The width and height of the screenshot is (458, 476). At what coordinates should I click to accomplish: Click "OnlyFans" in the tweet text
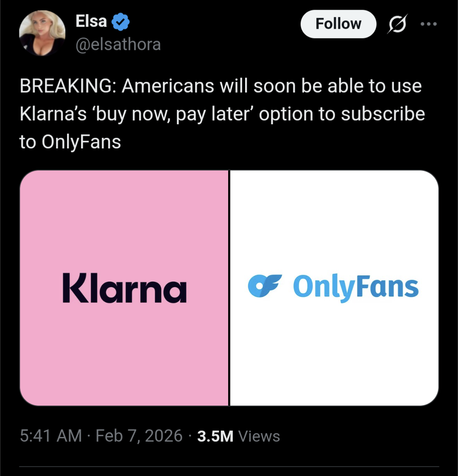coord(81,142)
